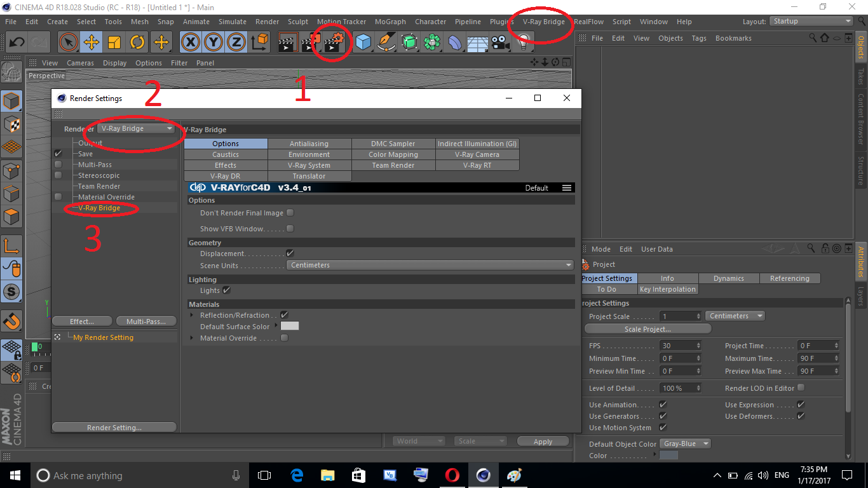
Task: Toggle the Lights checkbox
Action: pyautogui.click(x=226, y=290)
